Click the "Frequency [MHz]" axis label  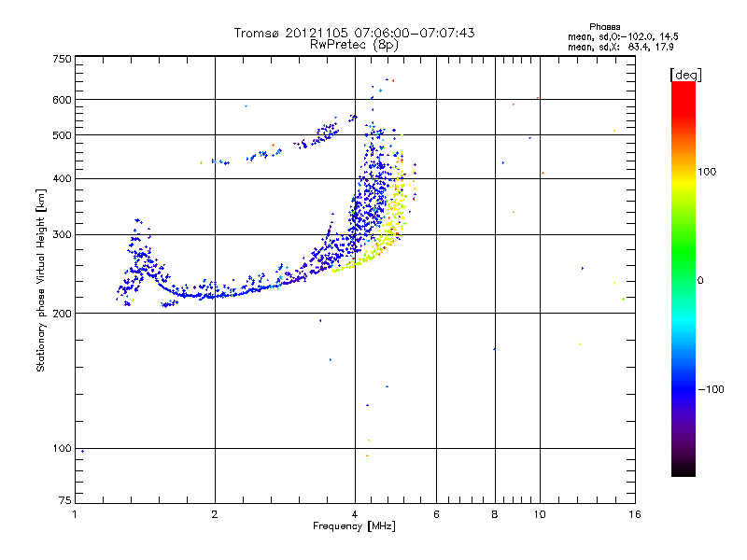354,526
